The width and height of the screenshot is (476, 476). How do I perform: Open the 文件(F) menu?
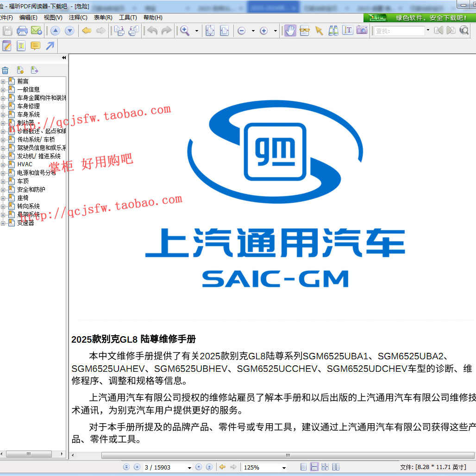(6, 18)
